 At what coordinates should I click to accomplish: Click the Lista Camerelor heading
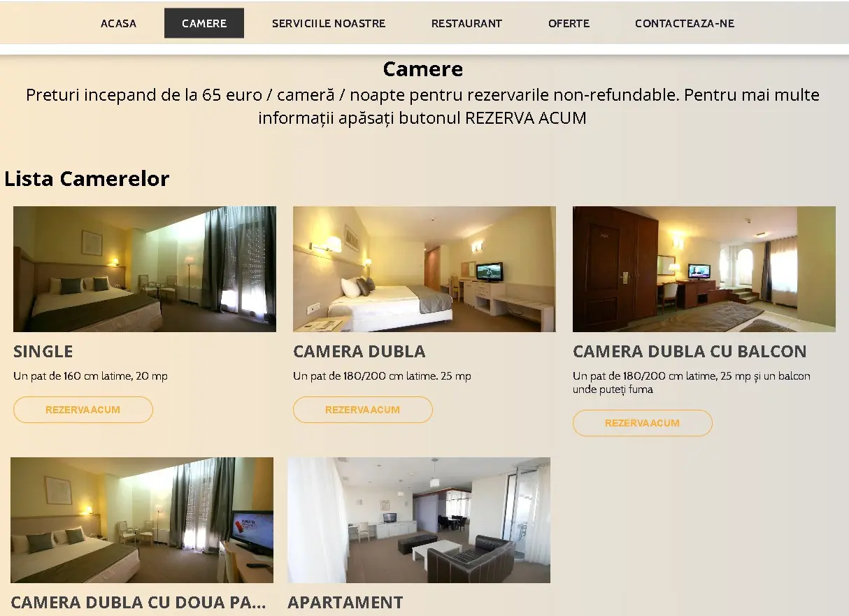[87, 179]
